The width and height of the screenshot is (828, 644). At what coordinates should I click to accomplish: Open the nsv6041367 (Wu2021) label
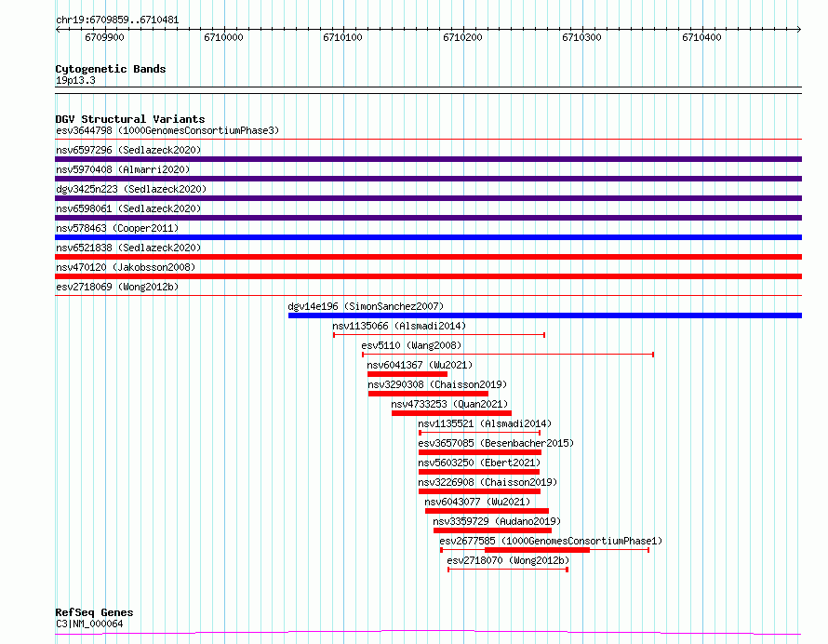(420, 365)
